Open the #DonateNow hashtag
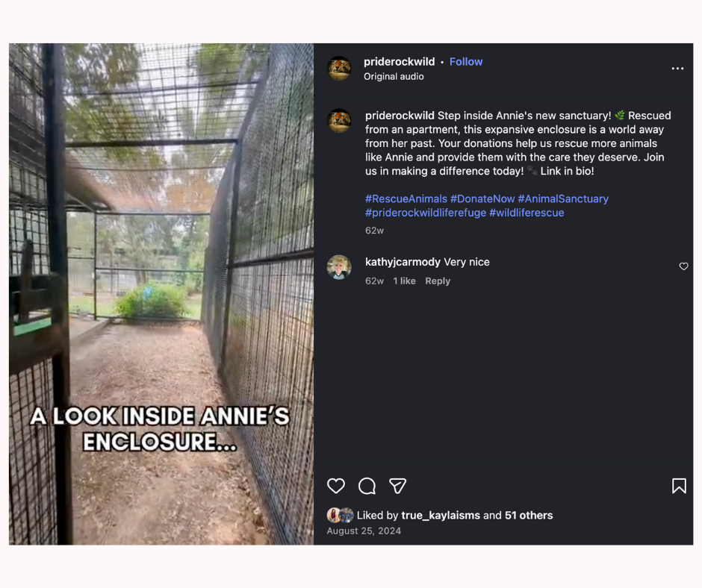 click(482, 198)
